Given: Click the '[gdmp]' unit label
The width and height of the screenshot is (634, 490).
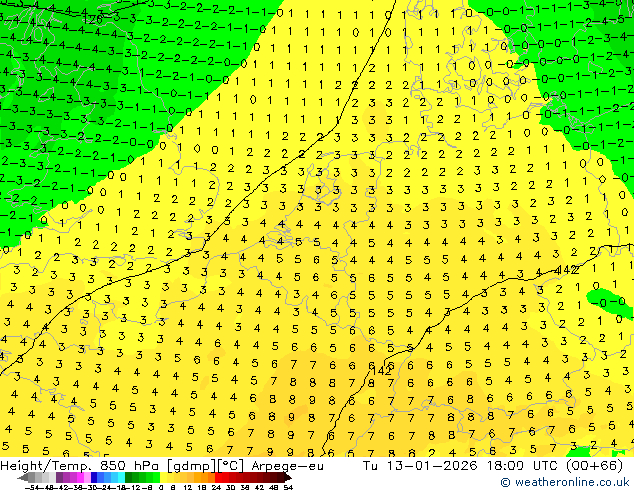Looking at the screenshot, I should click(191, 466).
